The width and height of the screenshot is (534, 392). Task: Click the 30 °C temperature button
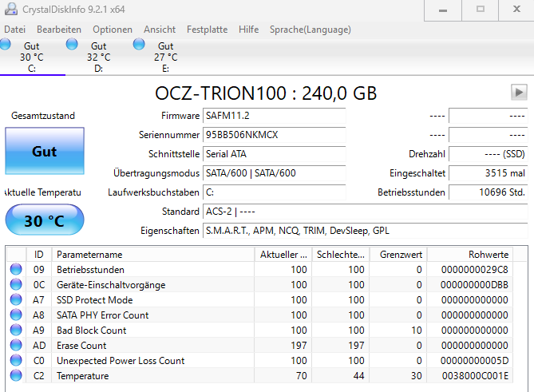click(45, 220)
